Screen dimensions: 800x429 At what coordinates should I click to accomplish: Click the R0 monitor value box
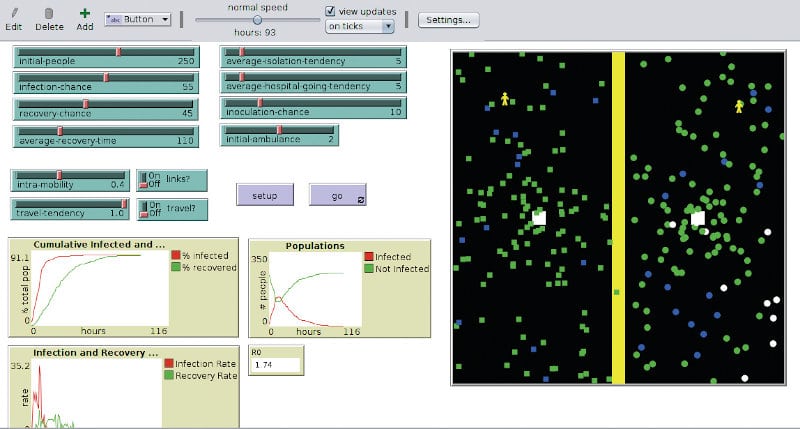point(277,365)
